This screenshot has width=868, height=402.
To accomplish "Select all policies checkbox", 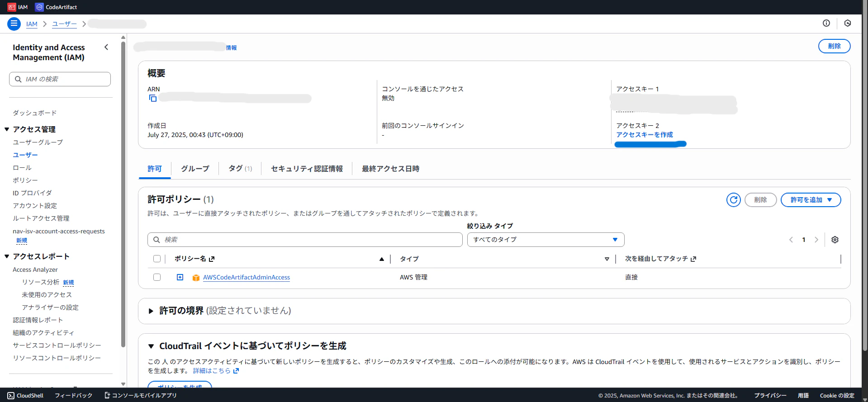I will click(157, 259).
